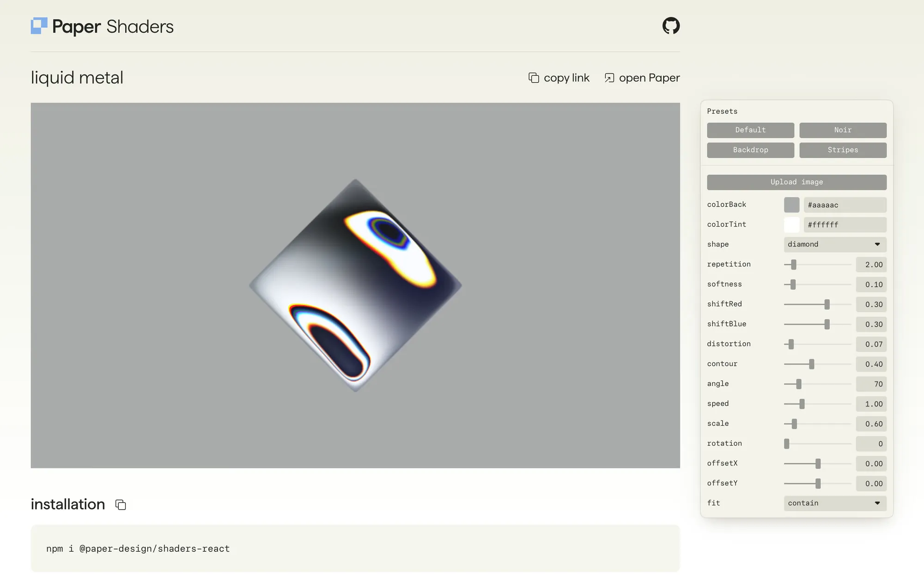Click the shiftBlue slider handle
924x578 pixels.
(x=827, y=324)
